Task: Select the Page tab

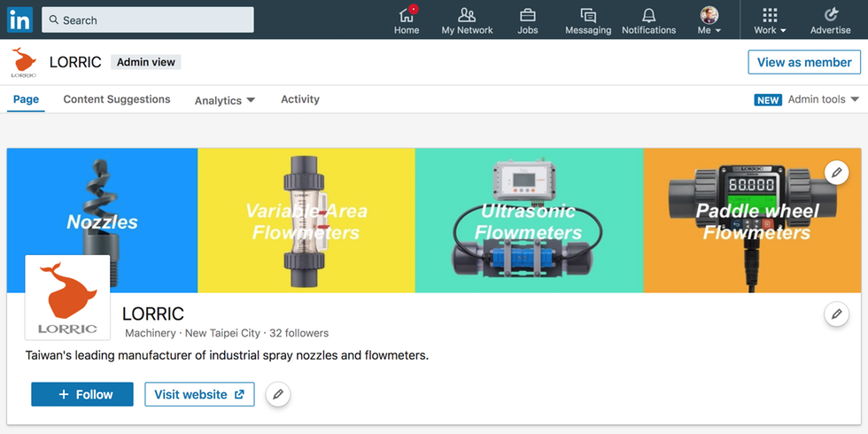Action: [x=26, y=99]
